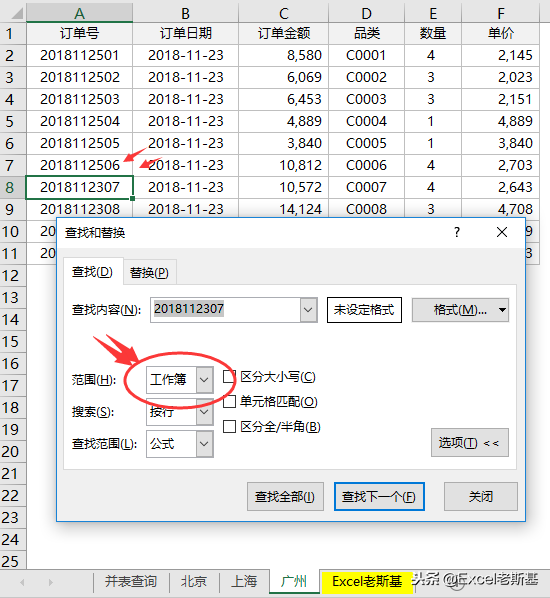The height and width of the screenshot is (598, 550).
Task: Select column B header
Action: pyautogui.click(x=185, y=14)
